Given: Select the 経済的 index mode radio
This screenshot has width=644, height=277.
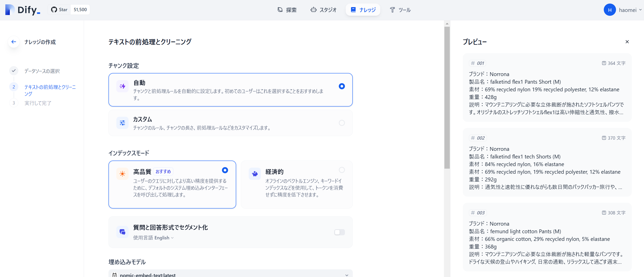Looking at the screenshot, I should point(342,170).
